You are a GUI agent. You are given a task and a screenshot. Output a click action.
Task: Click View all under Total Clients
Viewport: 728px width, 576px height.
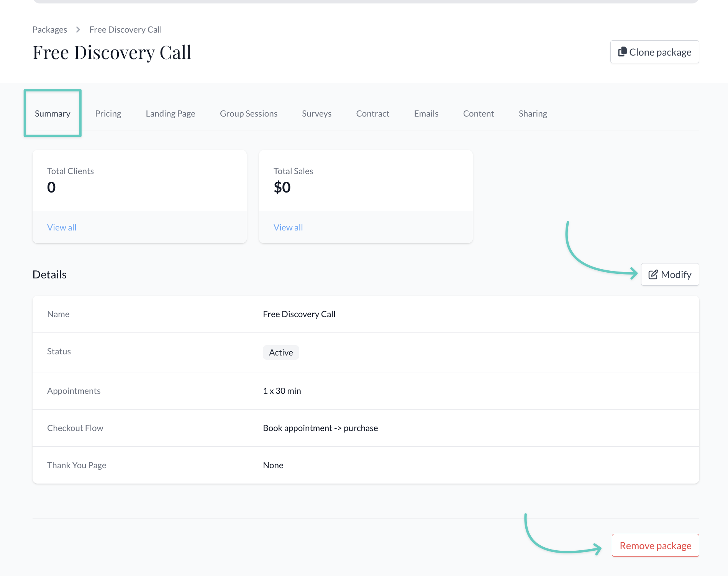click(x=62, y=227)
